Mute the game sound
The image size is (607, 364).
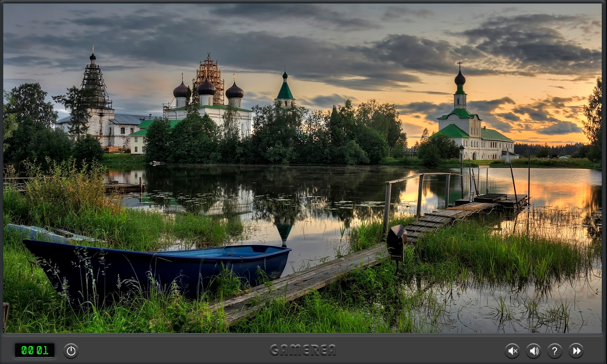point(512,351)
